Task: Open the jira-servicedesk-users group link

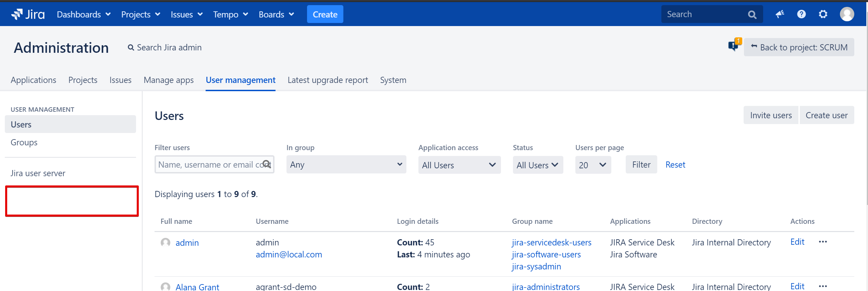Action: (x=552, y=242)
